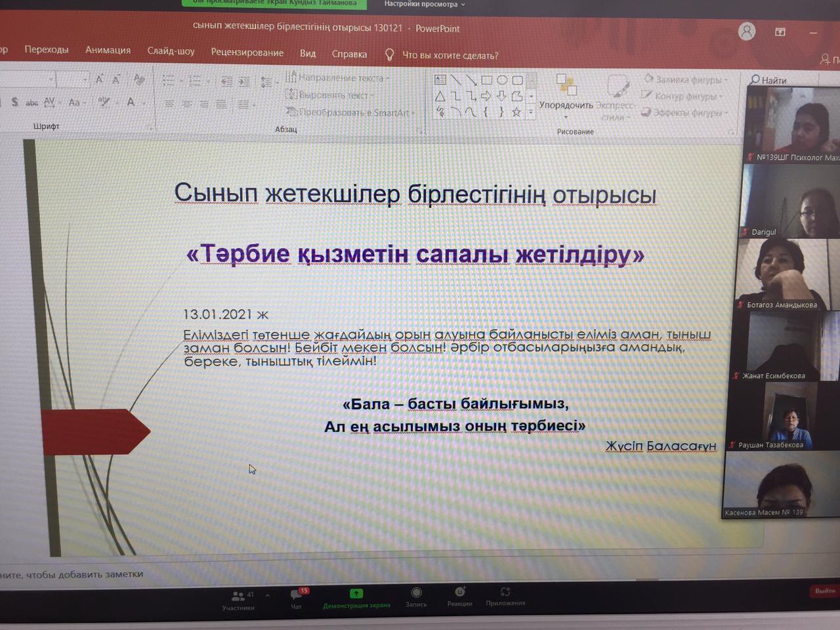Open the Zoom Chat panel

[297, 596]
